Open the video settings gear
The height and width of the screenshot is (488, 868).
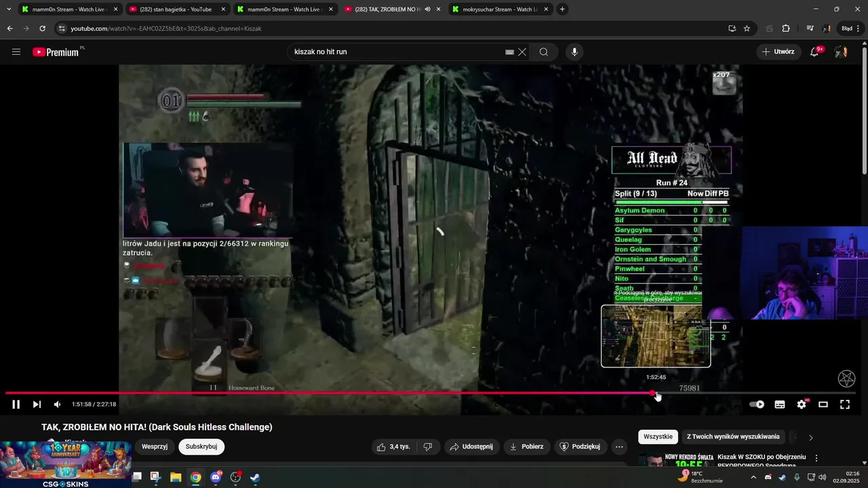[x=802, y=405]
